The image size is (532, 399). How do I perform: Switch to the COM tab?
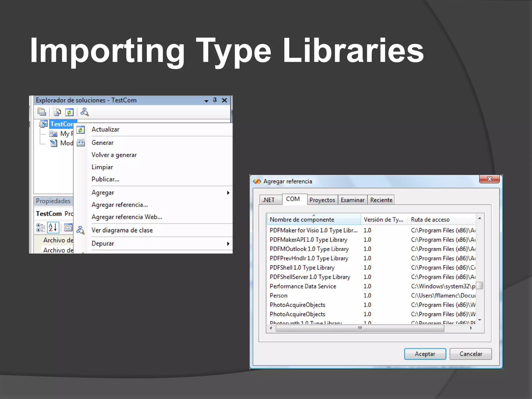tap(295, 199)
